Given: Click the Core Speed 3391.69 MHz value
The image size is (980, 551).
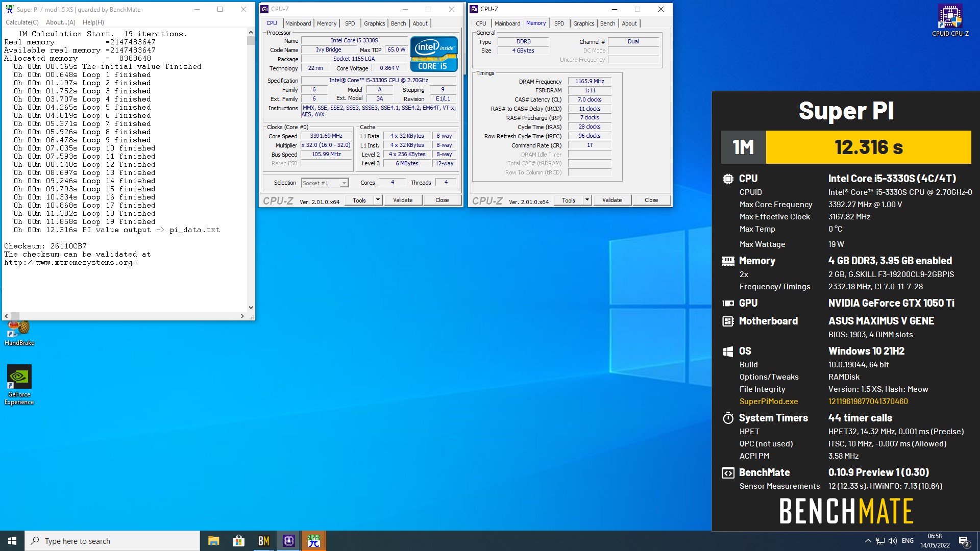Looking at the screenshot, I should pyautogui.click(x=326, y=136).
